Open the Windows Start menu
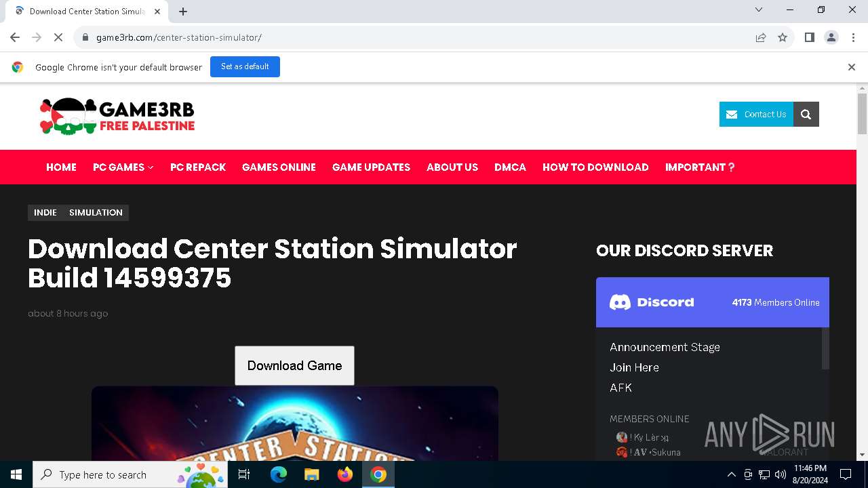The image size is (868, 488). click(16, 474)
